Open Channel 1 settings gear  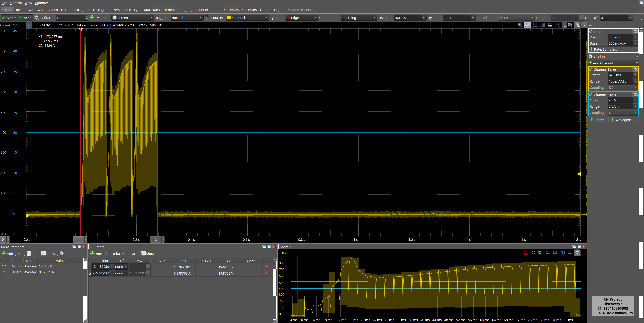pos(635,69)
